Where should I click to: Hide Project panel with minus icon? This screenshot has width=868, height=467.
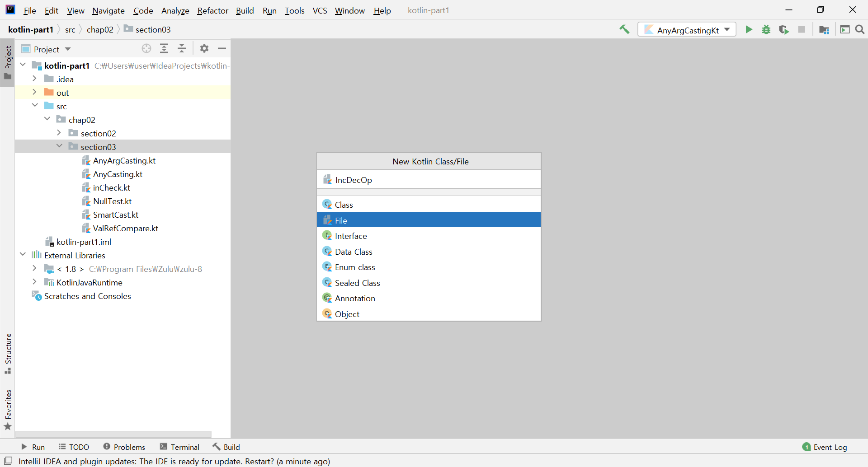click(222, 48)
